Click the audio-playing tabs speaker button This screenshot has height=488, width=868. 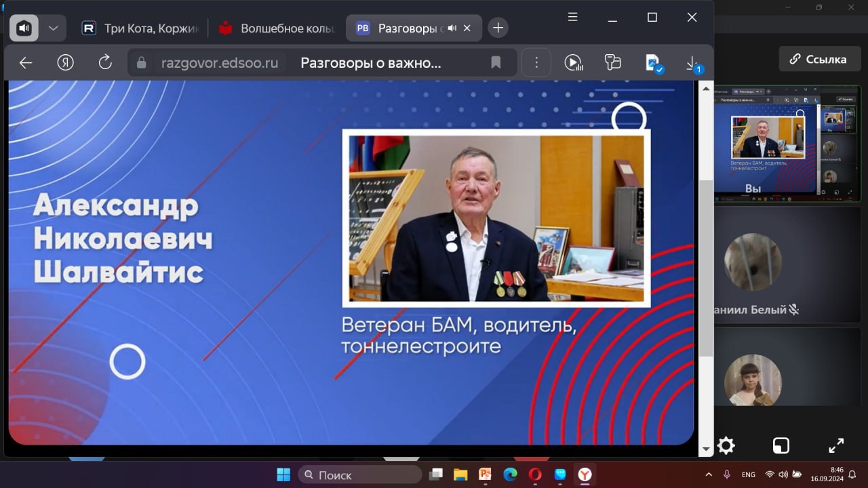click(24, 28)
